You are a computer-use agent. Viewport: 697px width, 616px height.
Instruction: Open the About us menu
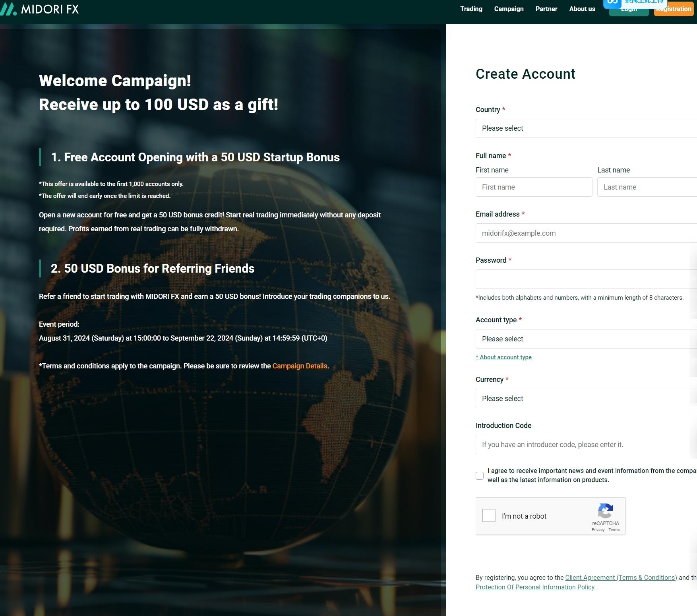[582, 9]
